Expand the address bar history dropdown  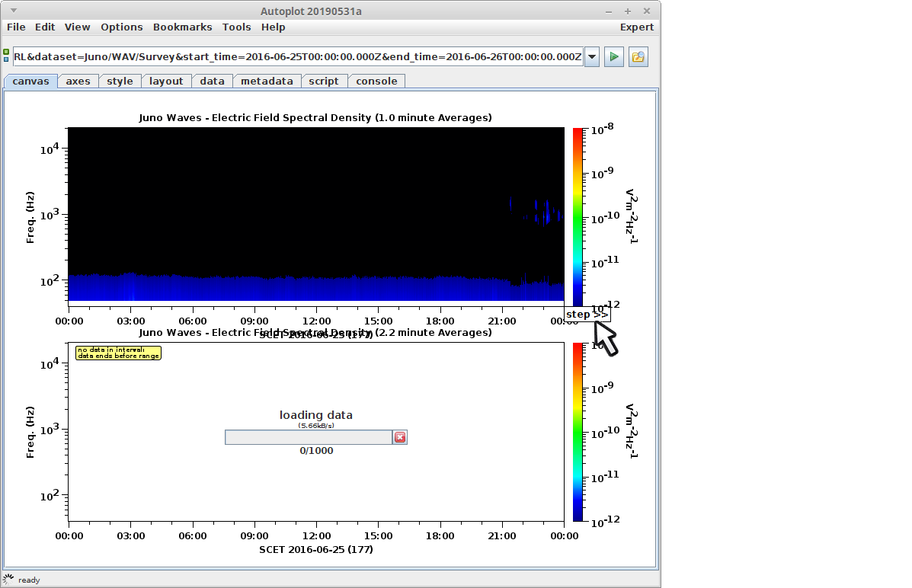tap(592, 57)
